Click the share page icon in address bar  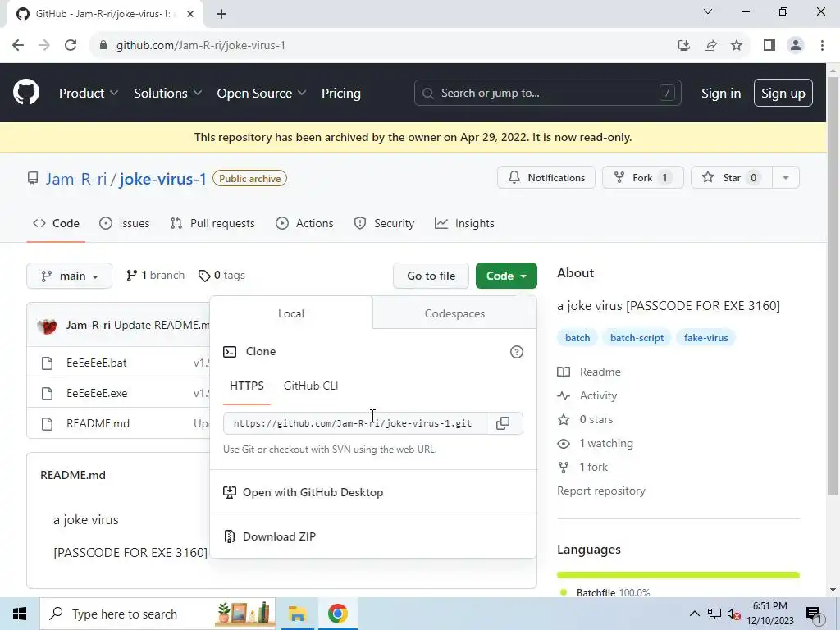point(710,46)
